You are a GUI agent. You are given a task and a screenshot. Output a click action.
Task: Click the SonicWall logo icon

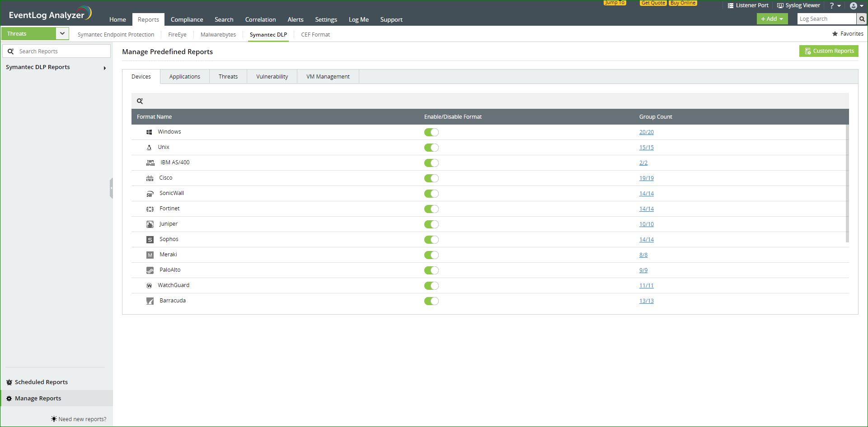(150, 194)
